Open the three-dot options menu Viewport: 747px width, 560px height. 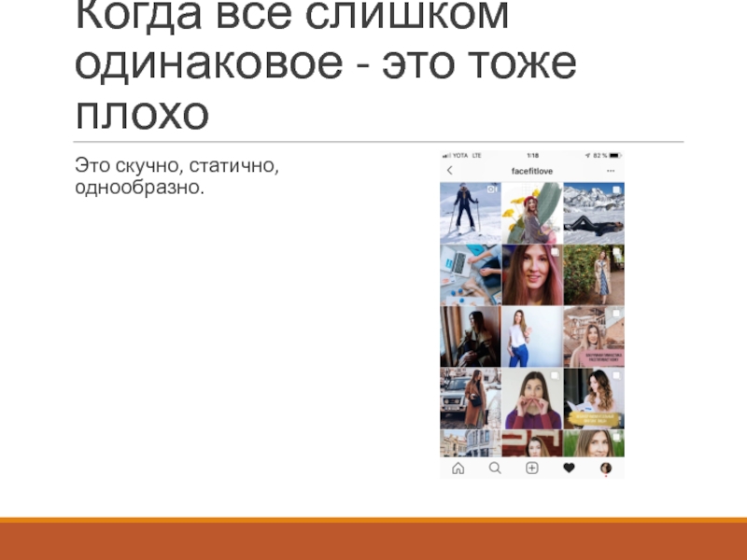(x=612, y=171)
